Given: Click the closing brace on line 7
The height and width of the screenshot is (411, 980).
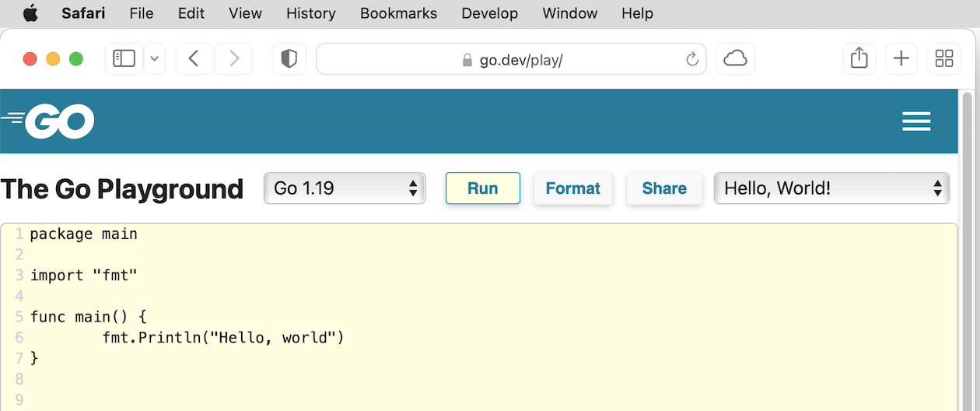Looking at the screenshot, I should (x=34, y=358).
